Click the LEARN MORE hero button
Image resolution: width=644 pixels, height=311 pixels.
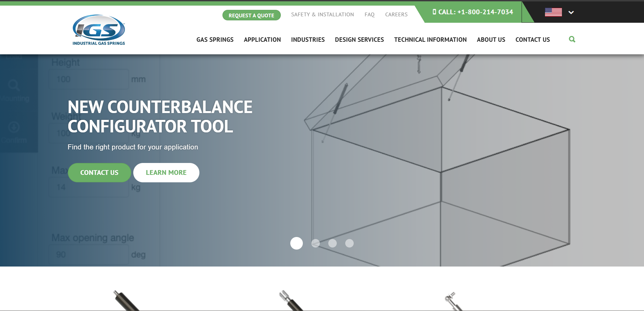tap(166, 172)
